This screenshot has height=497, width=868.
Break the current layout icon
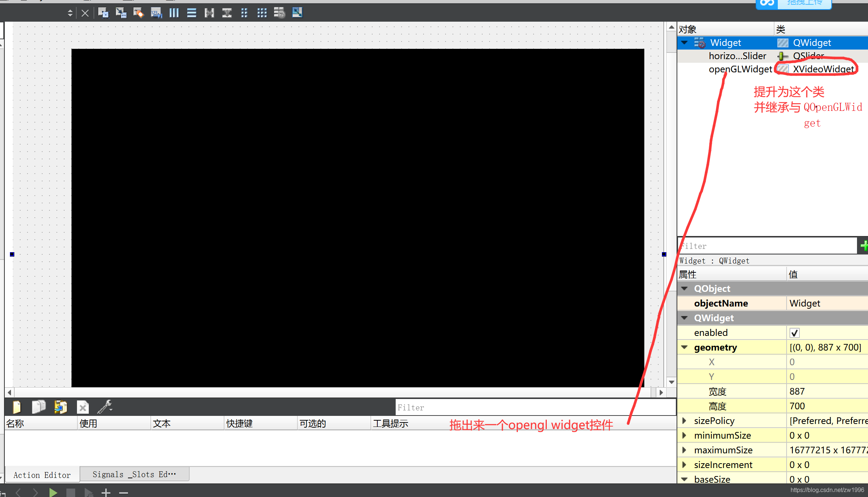(279, 13)
